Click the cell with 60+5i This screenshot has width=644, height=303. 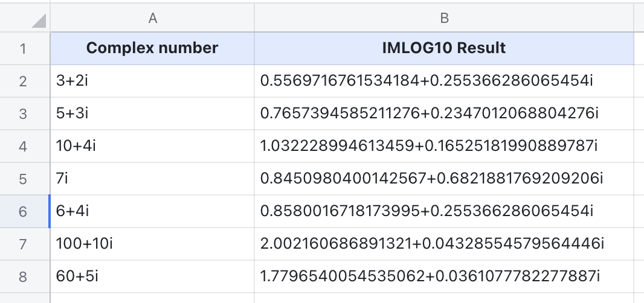[x=152, y=276]
